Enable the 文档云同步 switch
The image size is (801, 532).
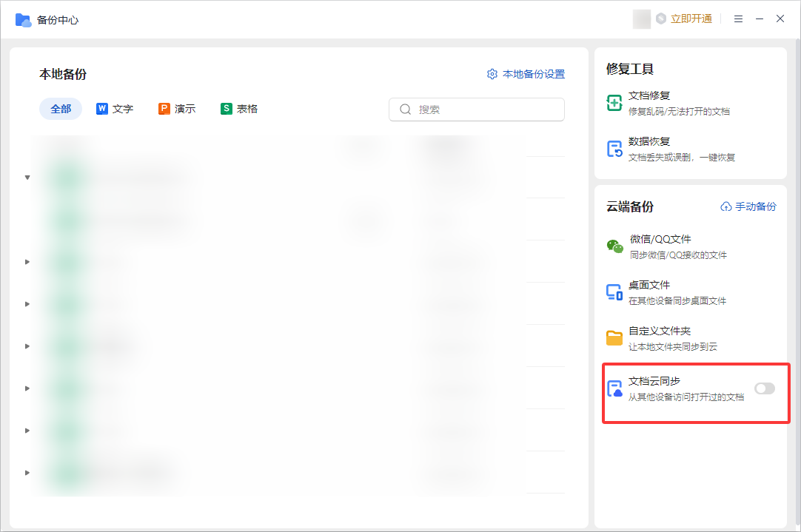point(764,387)
